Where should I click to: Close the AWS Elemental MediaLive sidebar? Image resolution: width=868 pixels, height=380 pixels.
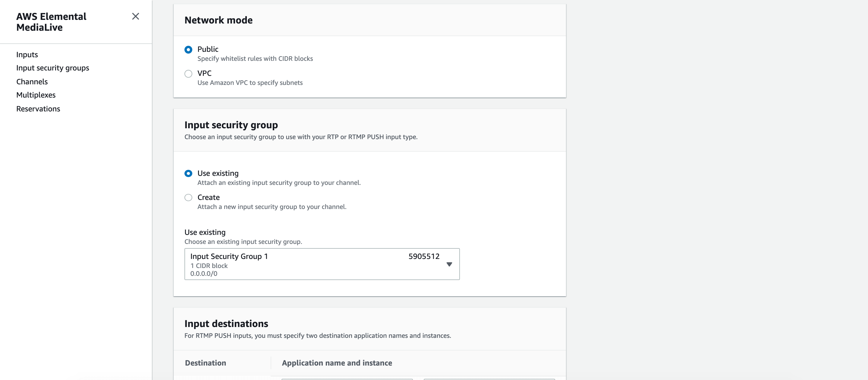point(135,16)
